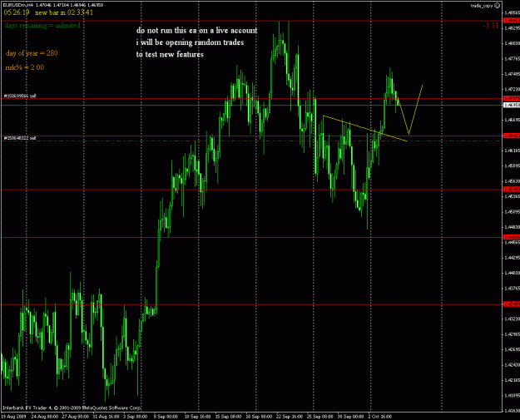The width and height of the screenshot is (520, 420).
Task: Click the 'i will be opening random trades' line
Action: pyautogui.click(x=190, y=42)
